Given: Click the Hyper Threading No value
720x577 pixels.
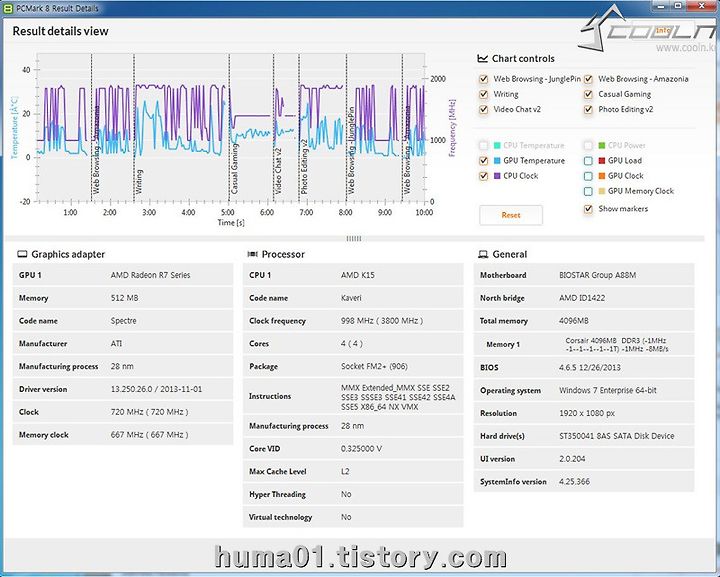Looking at the screenshot, I should coord(346,494).
